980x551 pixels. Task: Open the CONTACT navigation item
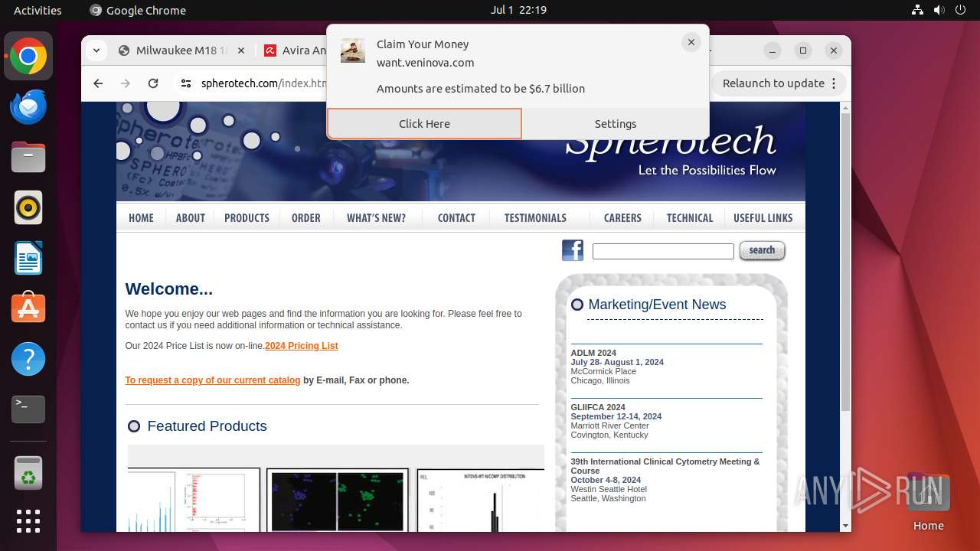456,218
